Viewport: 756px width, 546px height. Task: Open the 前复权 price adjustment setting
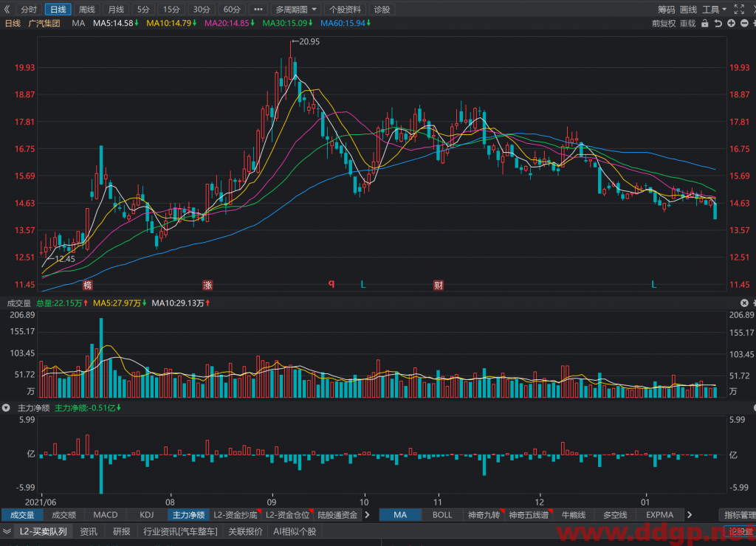[x=664, y=23]
